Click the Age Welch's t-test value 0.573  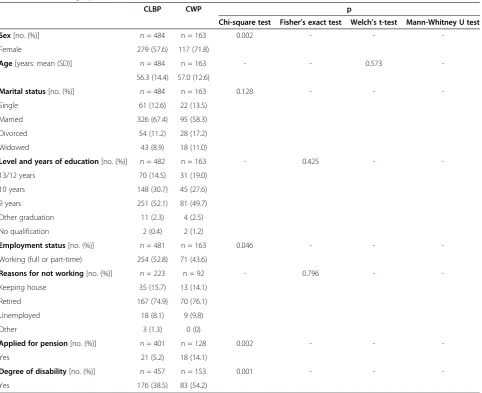[374, 63]
